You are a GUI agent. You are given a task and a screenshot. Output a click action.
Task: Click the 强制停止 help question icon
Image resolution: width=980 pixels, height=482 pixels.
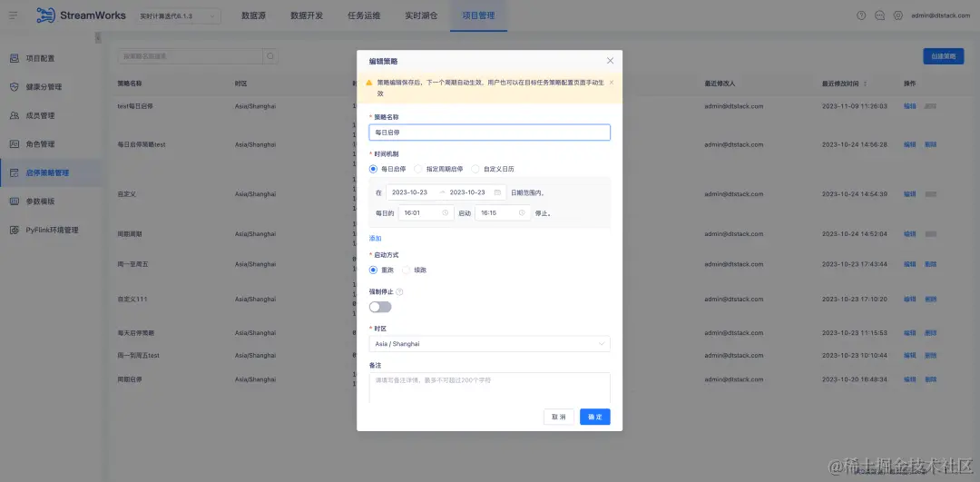[x=400, y=292]
